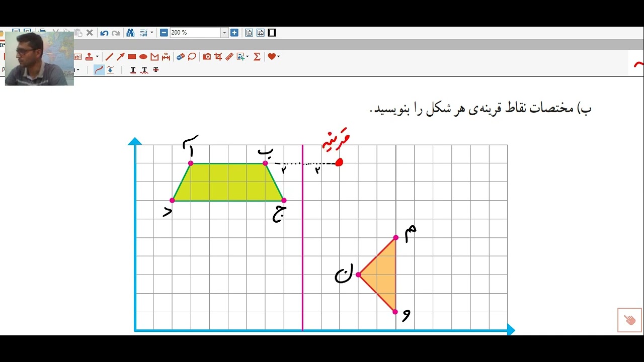The width and height of the screenshot is (644, 362).
Task: Click the Snapshot camera tool
Action: click(207, 57)
